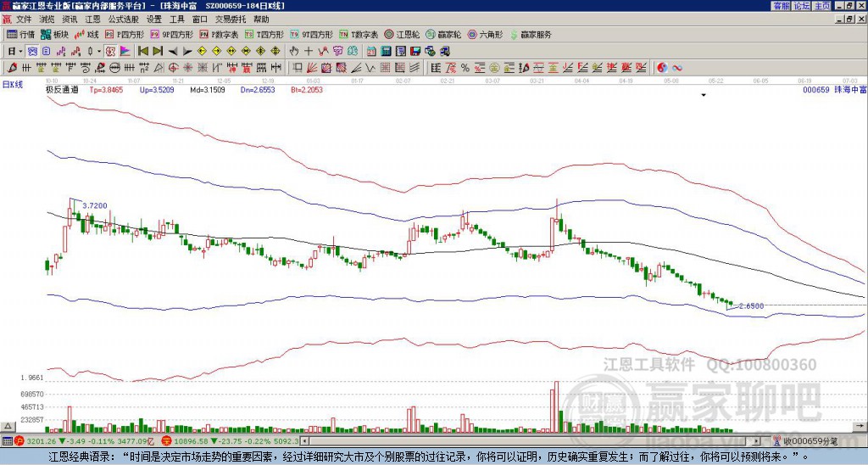Click the Tp=3.8465 value
Screen dimensions: 868x465
tap(105, 89)
